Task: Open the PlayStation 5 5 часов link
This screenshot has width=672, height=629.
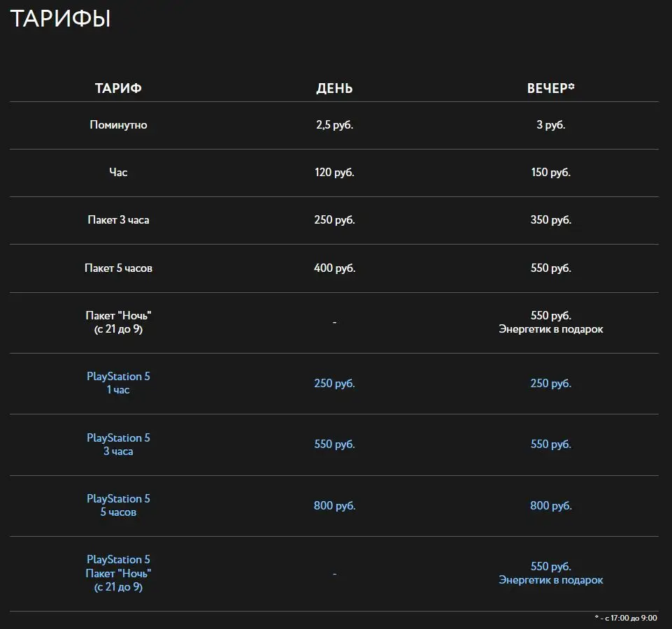Action: click(118, 505)
